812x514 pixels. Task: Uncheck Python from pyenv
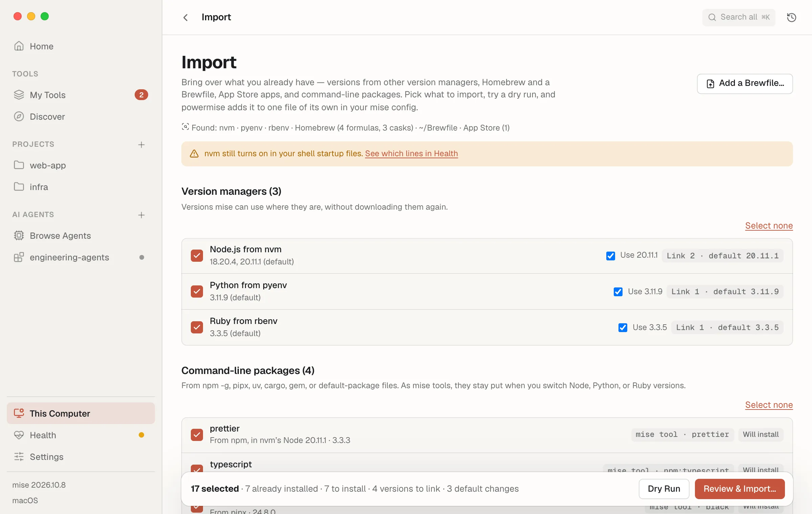click(x=197, y=291)
